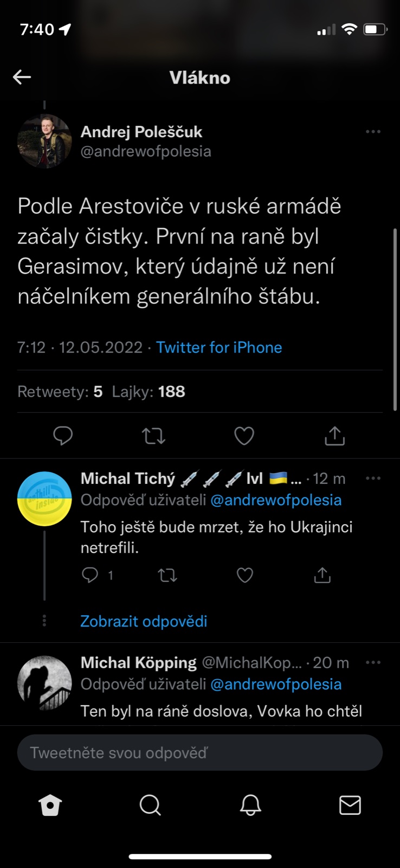Open the Twitter for iPhone source link
The width and height of the screenshot is (400, 868).
(219, 347)
